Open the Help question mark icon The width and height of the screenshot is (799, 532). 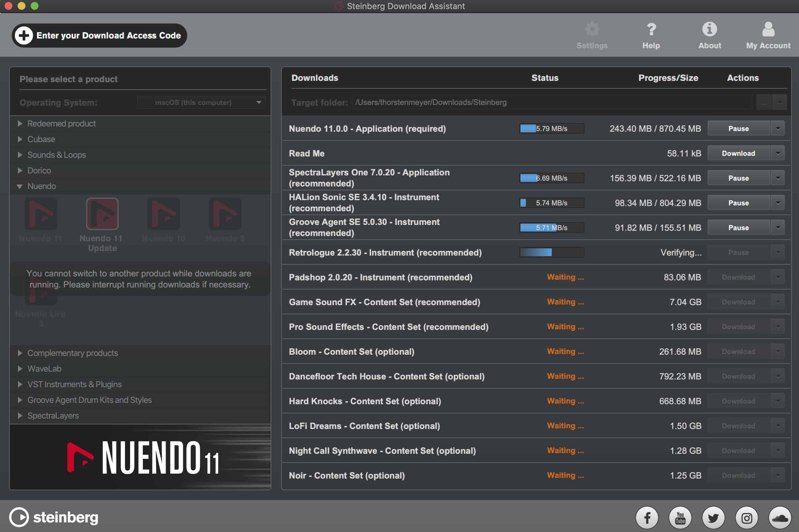(x=651, y=30)
